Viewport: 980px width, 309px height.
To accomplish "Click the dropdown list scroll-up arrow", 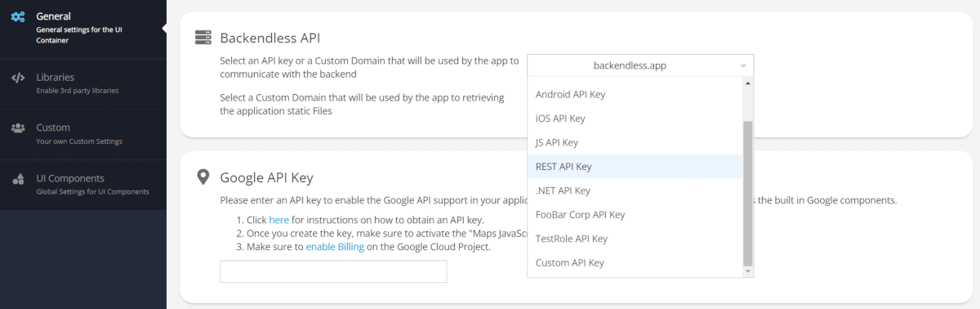I will [x=747, y=83].
